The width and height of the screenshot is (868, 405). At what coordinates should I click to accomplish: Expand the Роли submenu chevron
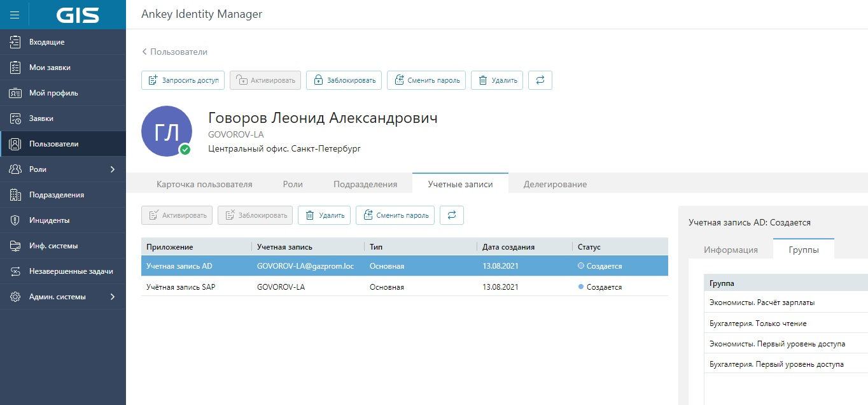pos(113,169)
